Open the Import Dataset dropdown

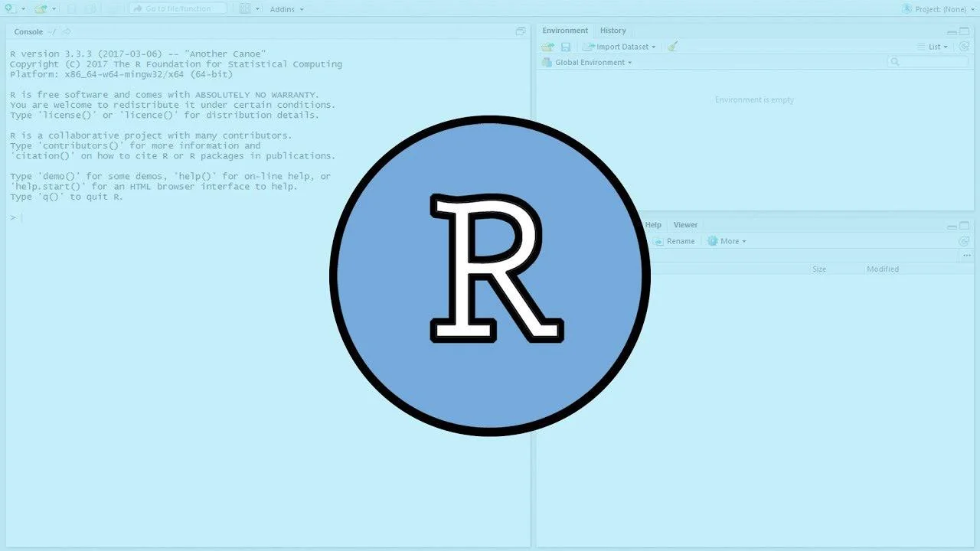click(619, 47)
